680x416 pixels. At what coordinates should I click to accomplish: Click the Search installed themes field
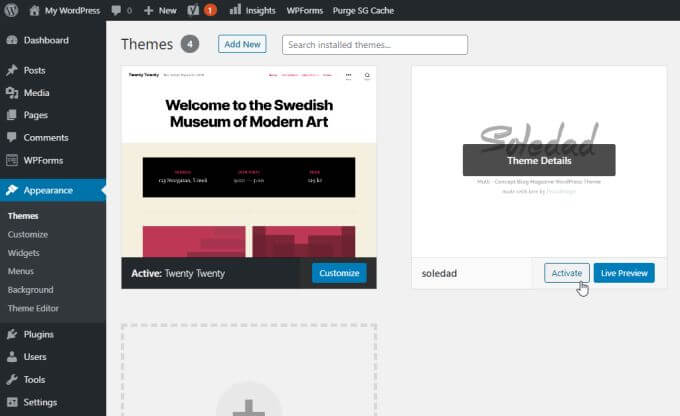tap(375, 45)
